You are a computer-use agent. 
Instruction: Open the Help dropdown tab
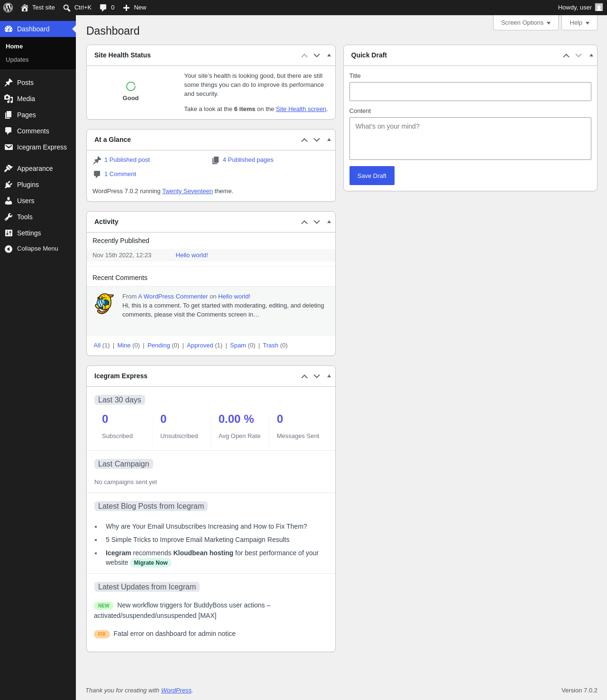[579, 23]
